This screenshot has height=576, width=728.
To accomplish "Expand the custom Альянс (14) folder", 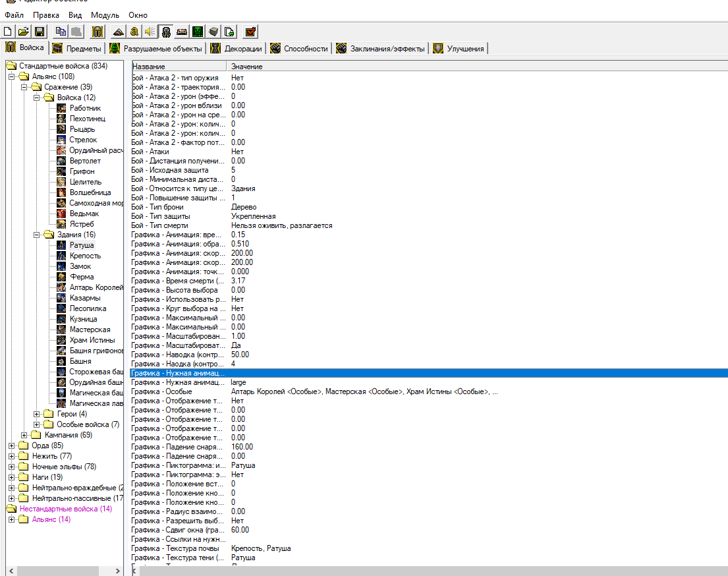I will (12, 520).
